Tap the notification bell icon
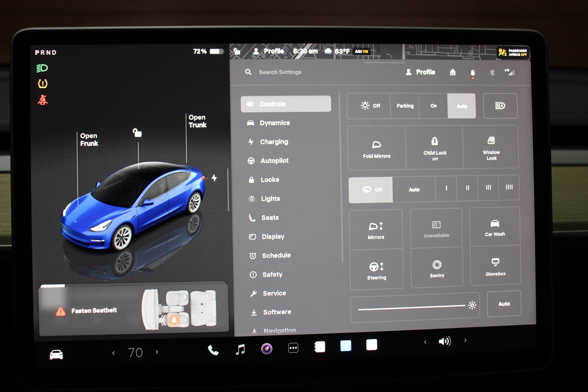This screenshot has height=392, width=588. pyautogui.click(x=472, y=73)
